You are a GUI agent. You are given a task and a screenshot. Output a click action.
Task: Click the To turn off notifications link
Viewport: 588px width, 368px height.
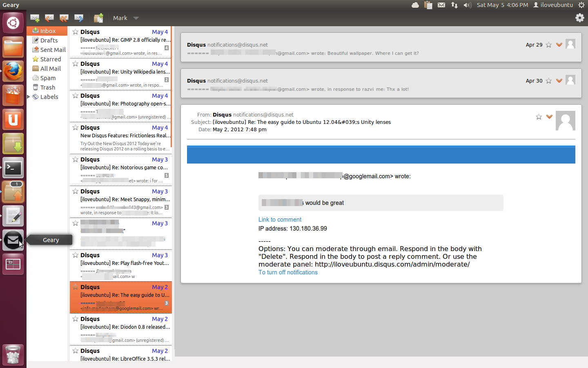(x=288, y=272)
